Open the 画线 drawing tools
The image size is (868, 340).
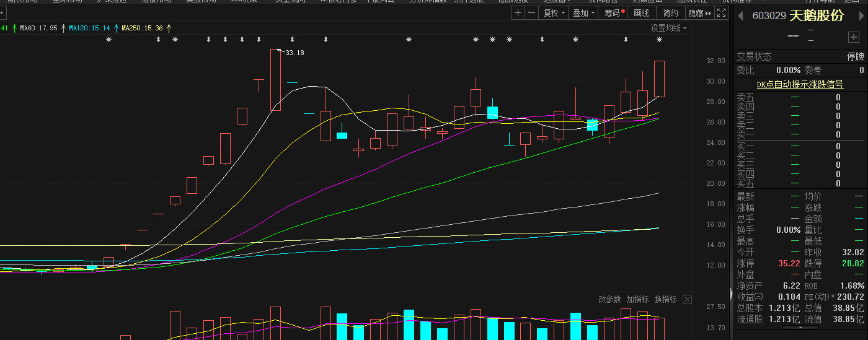[x=642, y=13]
